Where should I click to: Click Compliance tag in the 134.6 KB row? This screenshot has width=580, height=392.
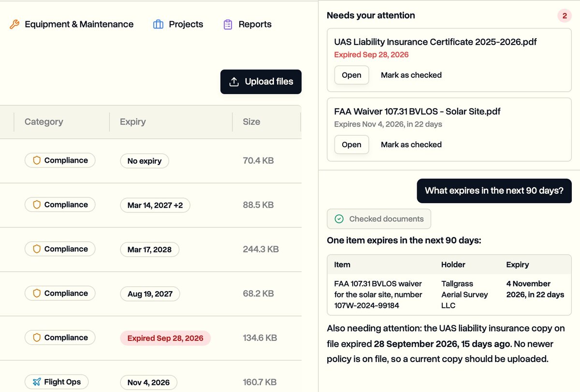(60, 337)
